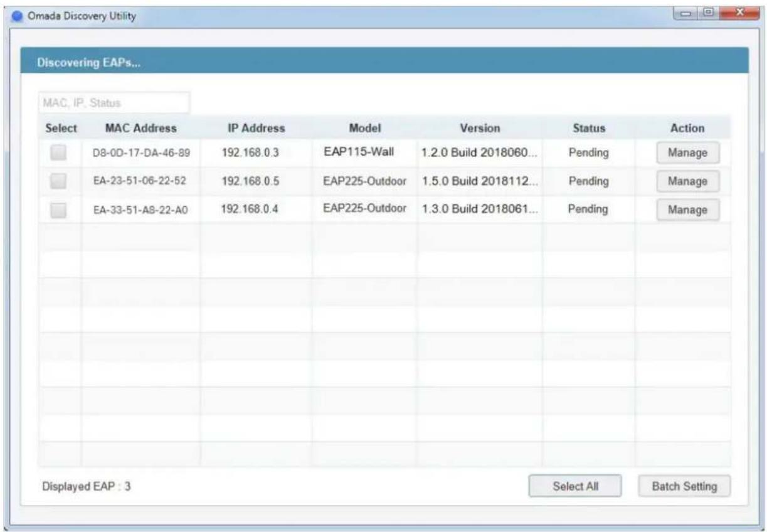The width and height of the screenshot is (767, 532).
Task: Click Manage for device 192.168.0.5
Action: (x=687, y=181)
